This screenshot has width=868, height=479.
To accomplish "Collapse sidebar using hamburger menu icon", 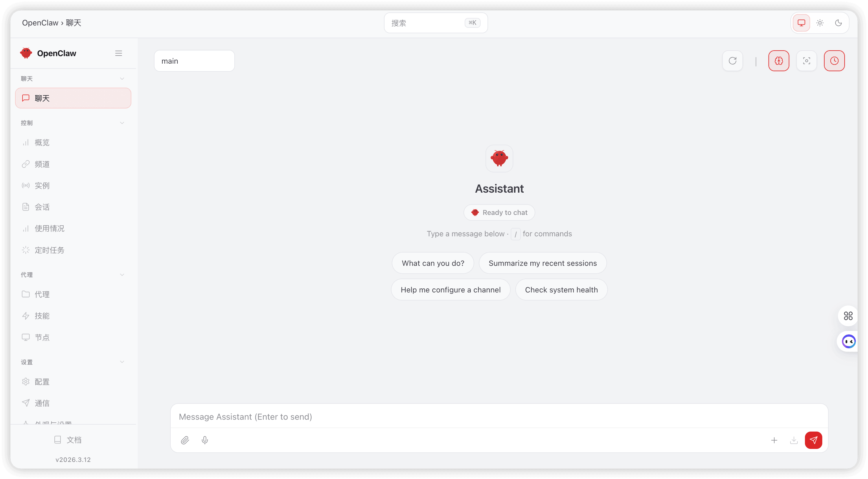I will [x=119, y=53].
